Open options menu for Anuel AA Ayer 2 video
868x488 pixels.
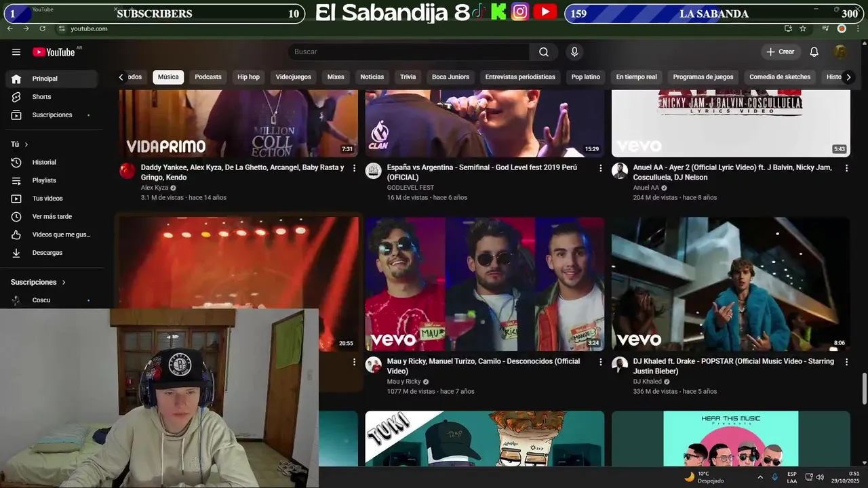tap(846, 168)
